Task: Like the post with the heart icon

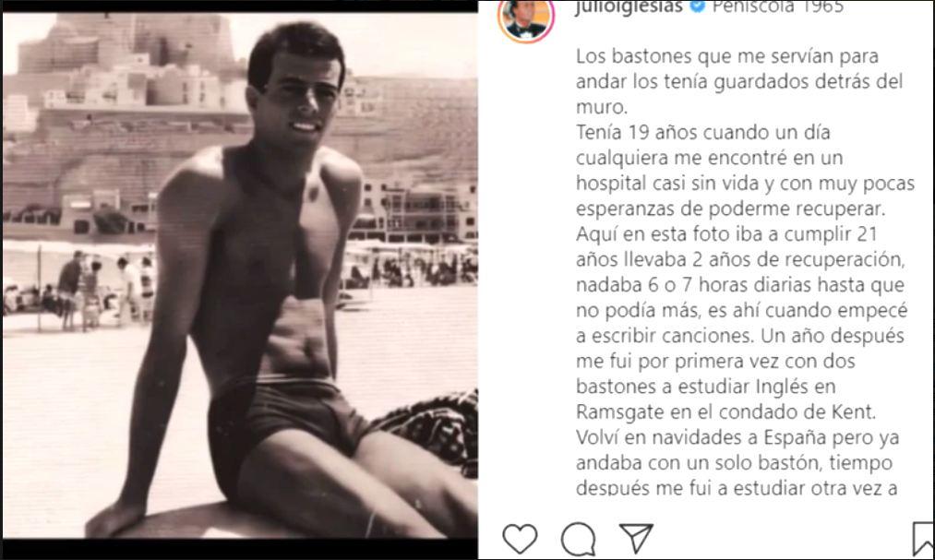Action: [520, 538]
